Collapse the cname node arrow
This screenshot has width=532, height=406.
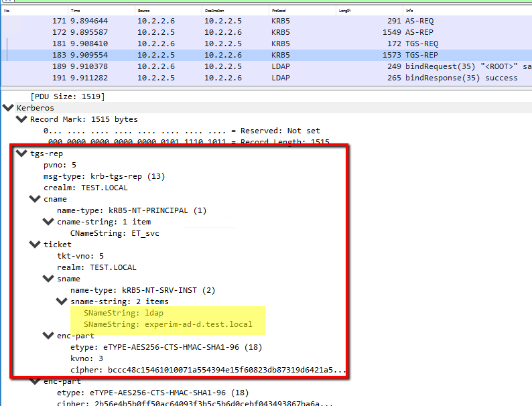(x=34, y=199)
